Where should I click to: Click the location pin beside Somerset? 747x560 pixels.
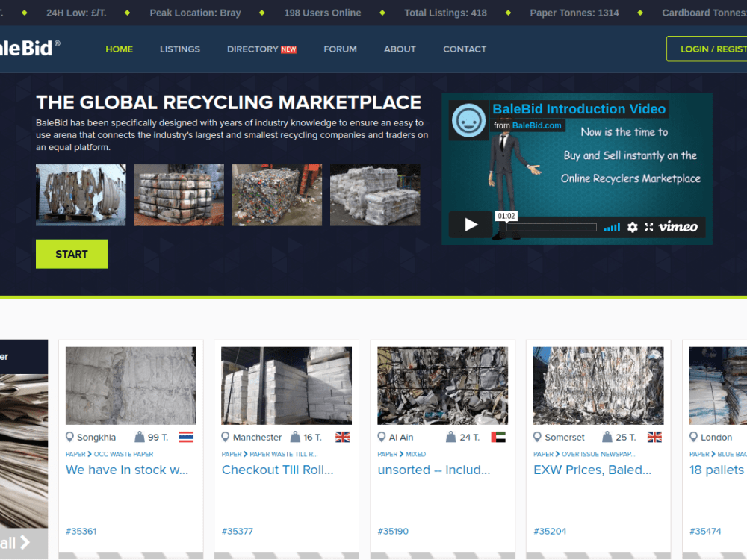(x=537, y=437)
